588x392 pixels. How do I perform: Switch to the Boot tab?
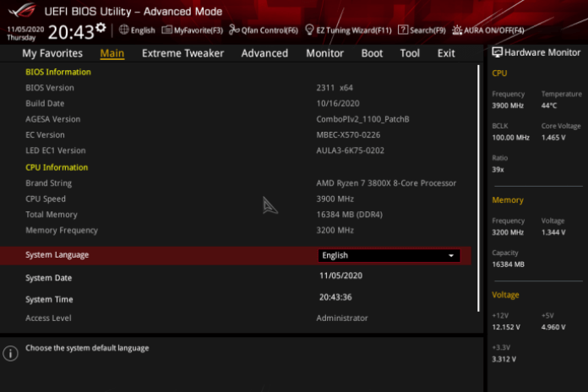click(372, 53)
